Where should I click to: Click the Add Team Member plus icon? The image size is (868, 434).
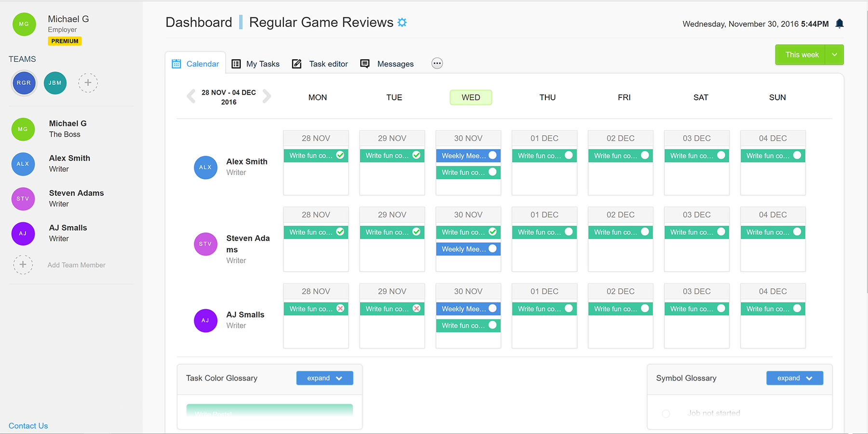pyautogui.click(x=23, y=265)
